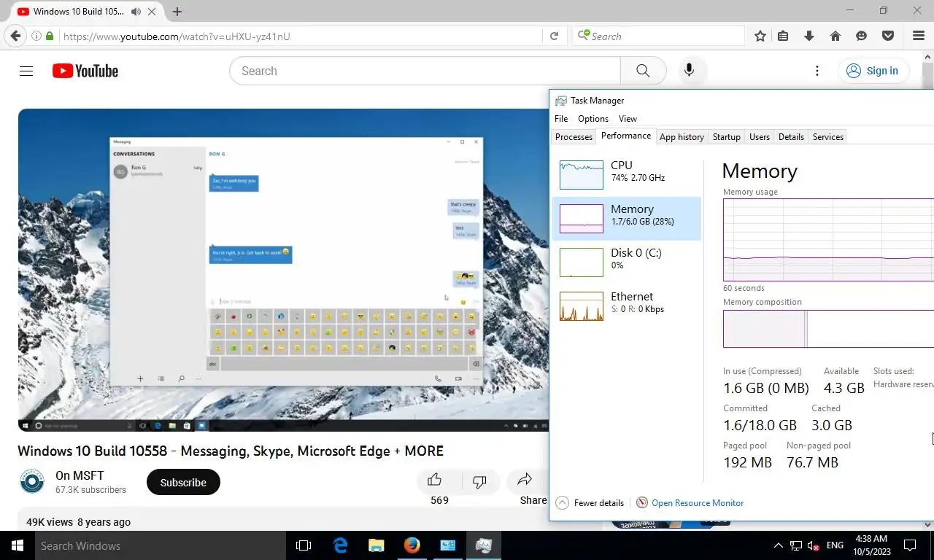This screenshot has height=560, width=934.
Task: Click the YouTube search input field
Action: click(425, 71)
